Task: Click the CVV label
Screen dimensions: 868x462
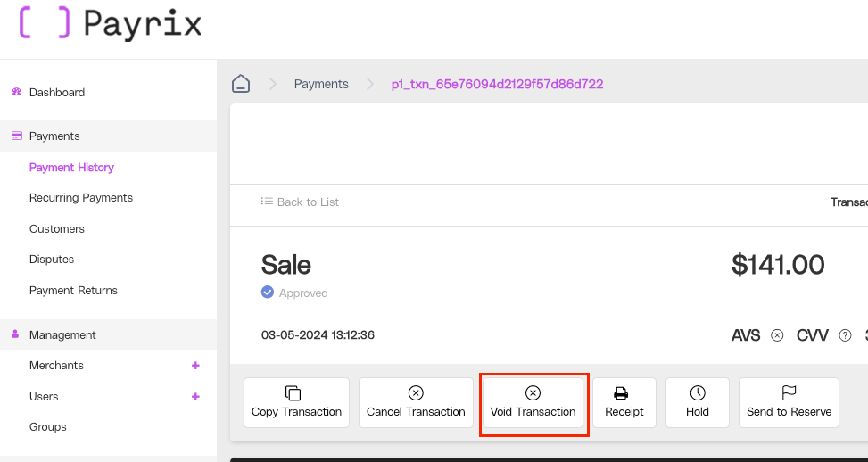Action: [x=812, y=335]
